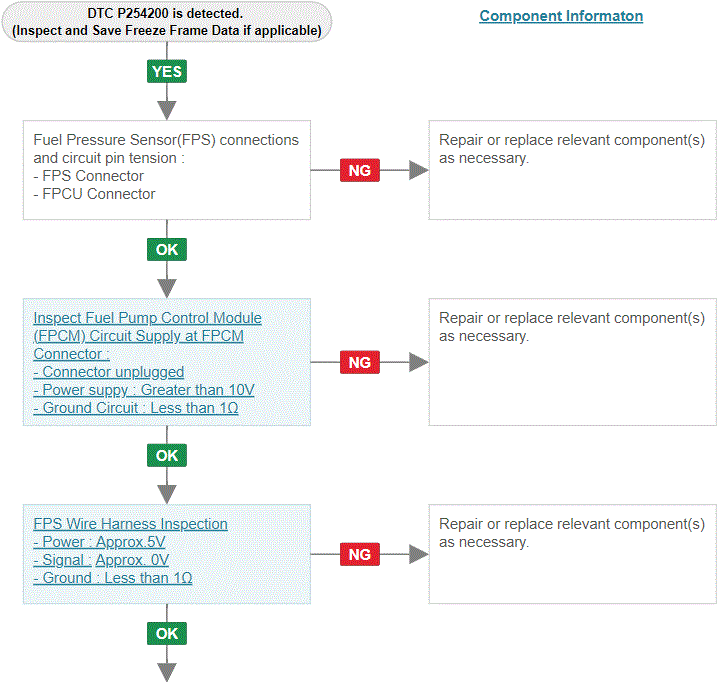Click the Power Approx.5V link
The image size is (719, 688).
[99, 542]
